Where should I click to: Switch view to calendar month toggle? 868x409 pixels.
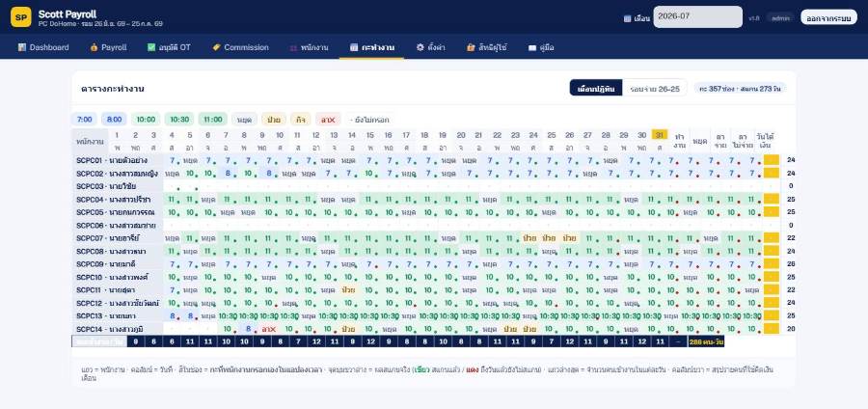coord(596,88)
